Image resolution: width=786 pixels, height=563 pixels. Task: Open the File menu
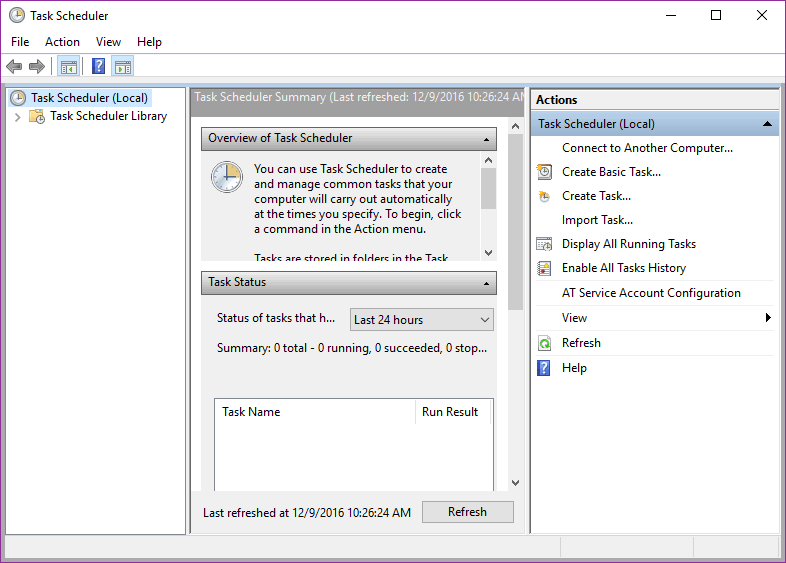[x=20, y=42]
